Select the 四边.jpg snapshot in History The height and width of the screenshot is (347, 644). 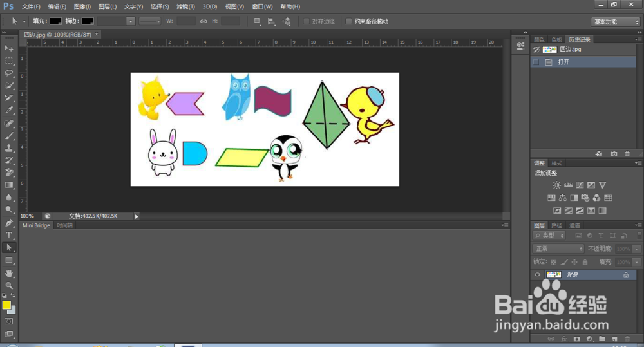(583, 50)
